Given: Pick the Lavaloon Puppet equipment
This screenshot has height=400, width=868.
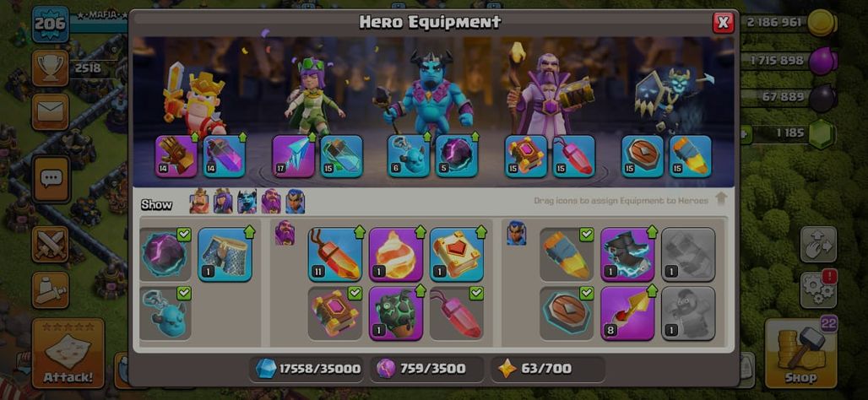Looking at the screenshot, I should (396, 313).
